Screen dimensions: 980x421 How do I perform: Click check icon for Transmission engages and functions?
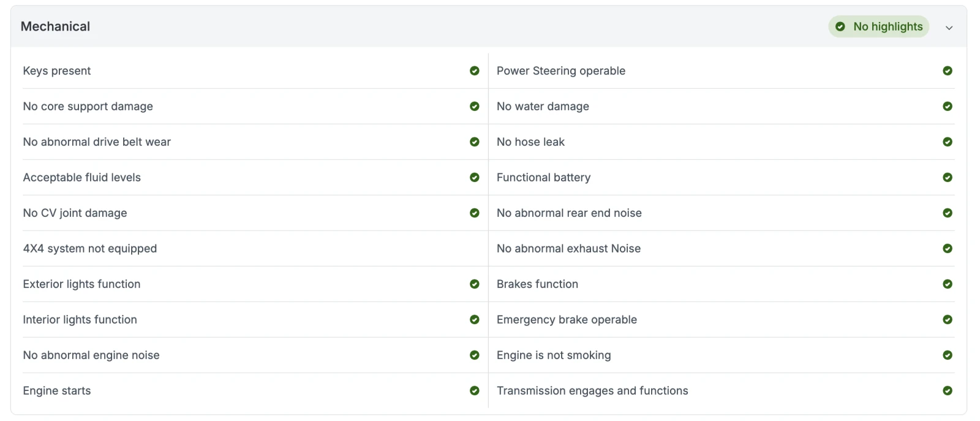tap(947, 391)
